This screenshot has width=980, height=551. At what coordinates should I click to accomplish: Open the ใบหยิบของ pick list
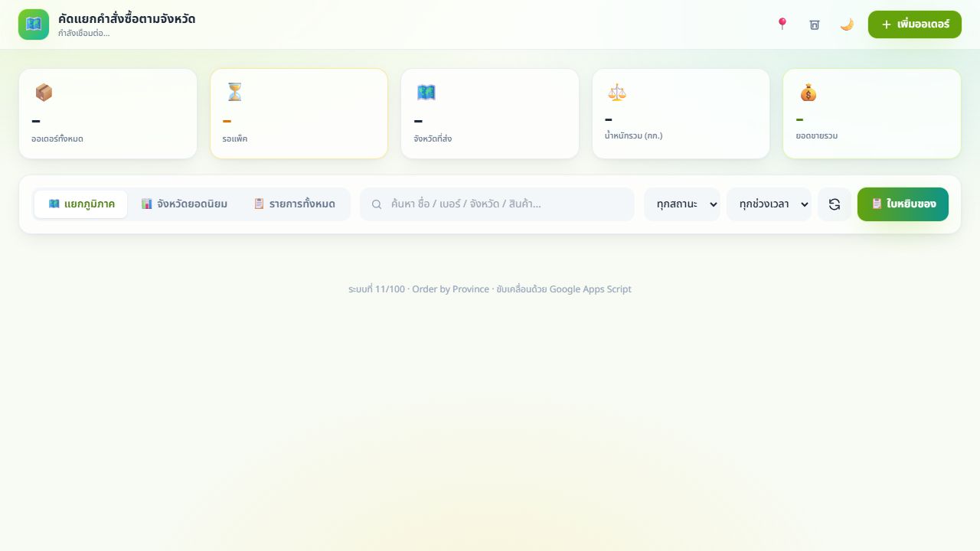point(903,204)
